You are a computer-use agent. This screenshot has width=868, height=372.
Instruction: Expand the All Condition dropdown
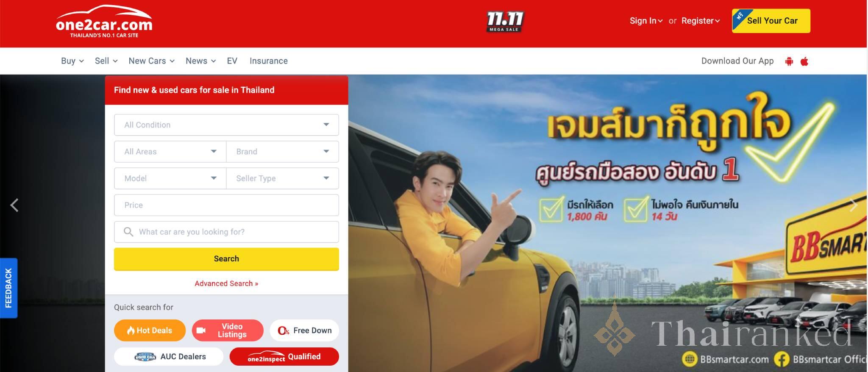pos(226,125)
